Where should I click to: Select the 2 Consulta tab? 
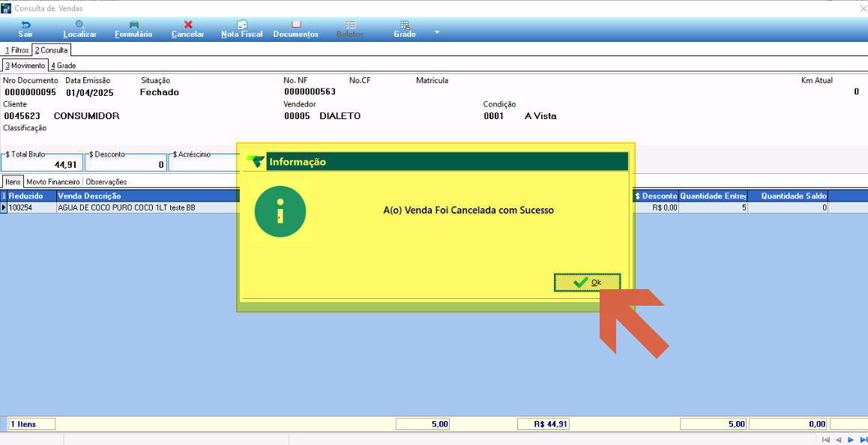coord(51,49)
